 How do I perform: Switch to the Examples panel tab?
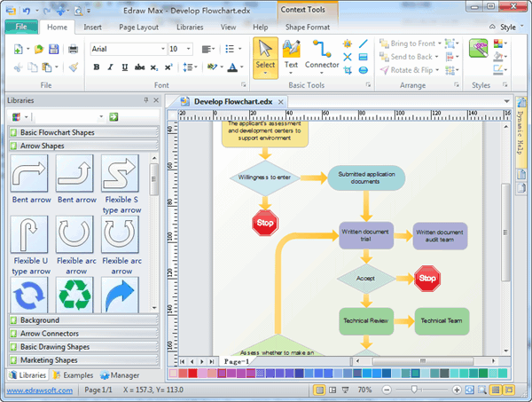(x=73, y=375)
